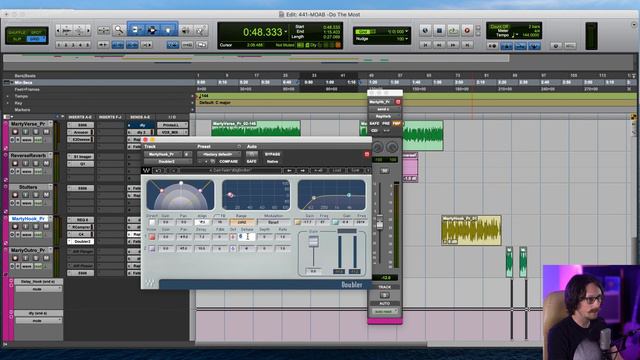Select the MartyOutro_Pr track name

(29, 250)
